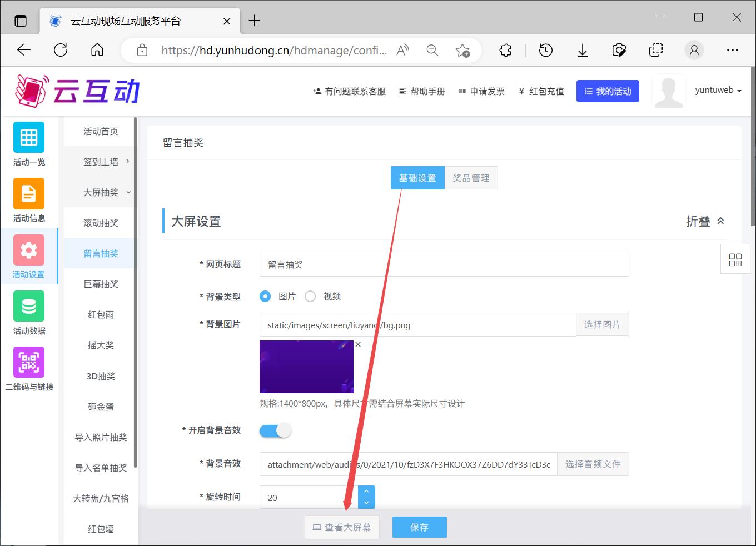Open 3D抽奖 menu item
The image size is (756, 546).
point(101,376)
